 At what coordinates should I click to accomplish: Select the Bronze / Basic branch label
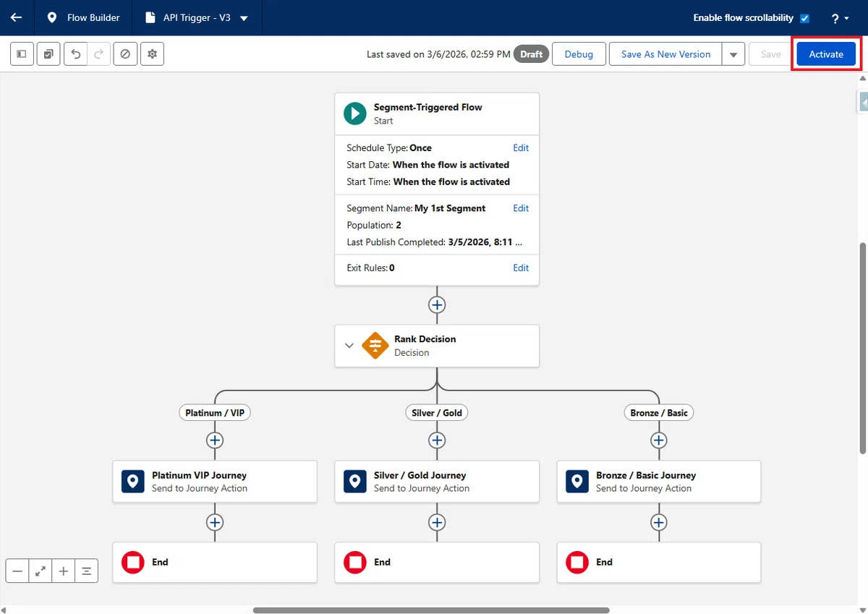pyautogui.click(x=658, y=413)
